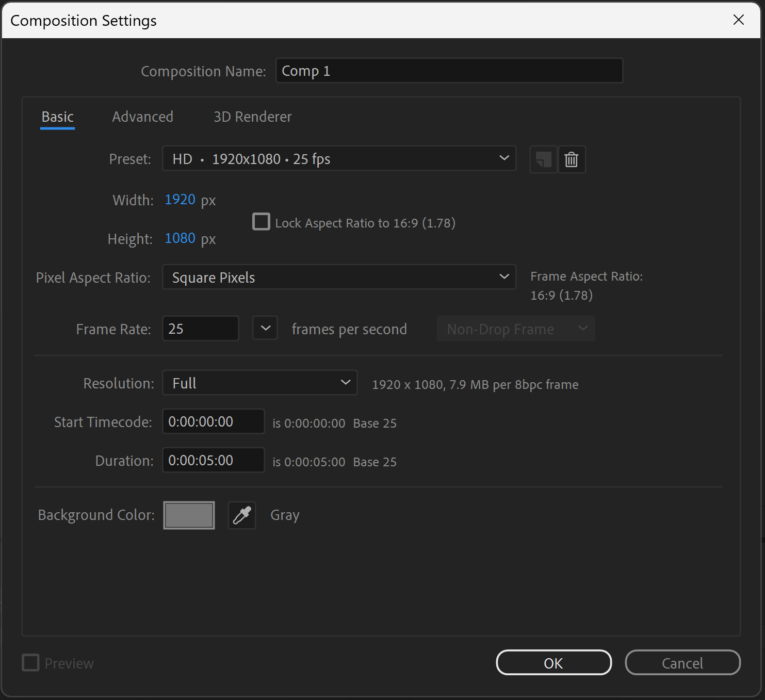Edit the Start Timecode value
This screenshot has width=765, height=700.
[x=213, y=421]
